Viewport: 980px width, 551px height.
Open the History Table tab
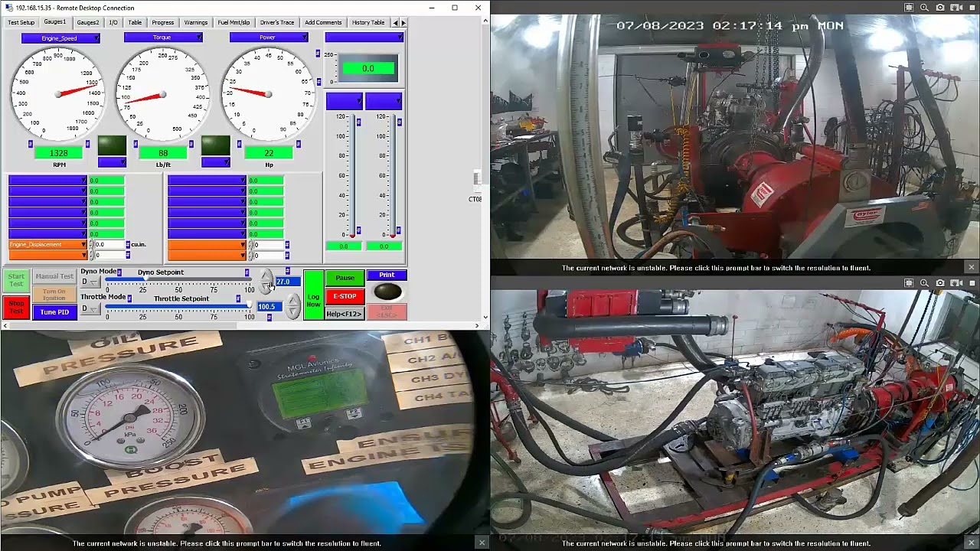[x=367, y=22]
